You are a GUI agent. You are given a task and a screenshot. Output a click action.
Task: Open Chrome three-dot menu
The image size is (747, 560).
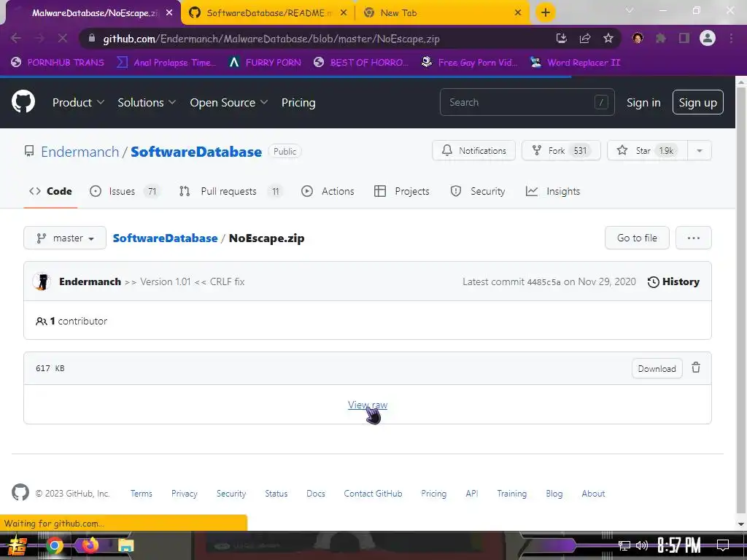coord(731,38)
